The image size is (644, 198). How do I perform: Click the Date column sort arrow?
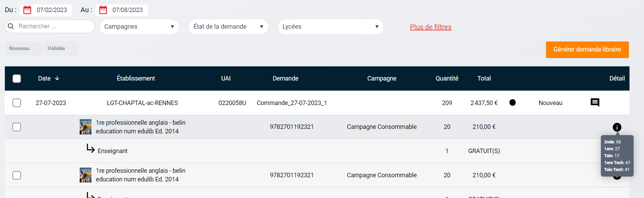[x=57, y=78]
